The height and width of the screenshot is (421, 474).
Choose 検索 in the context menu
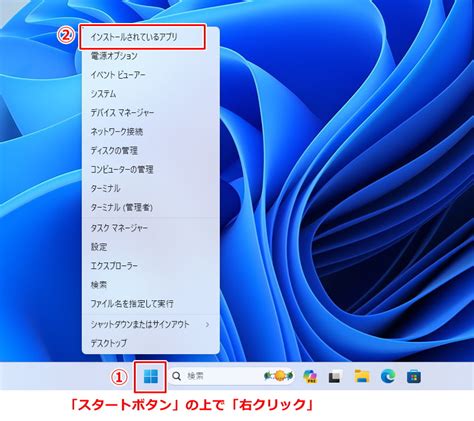[x=151, y=285]
